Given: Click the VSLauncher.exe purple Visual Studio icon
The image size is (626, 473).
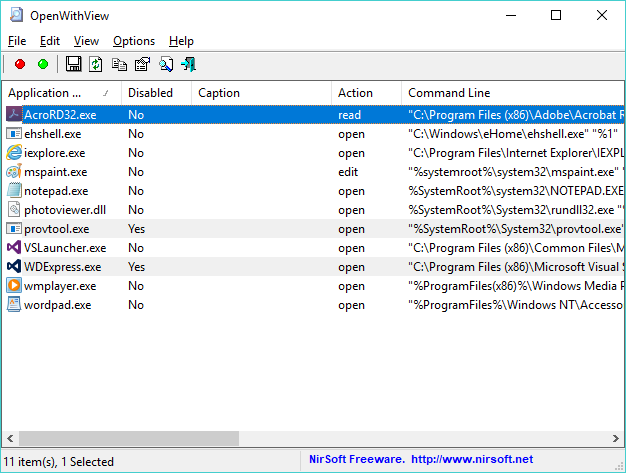Looking at the screenshot, I should pos(14,247).
